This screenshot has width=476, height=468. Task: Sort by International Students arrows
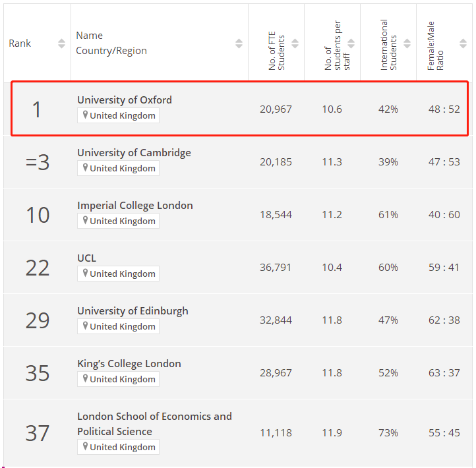coord(407,44)
